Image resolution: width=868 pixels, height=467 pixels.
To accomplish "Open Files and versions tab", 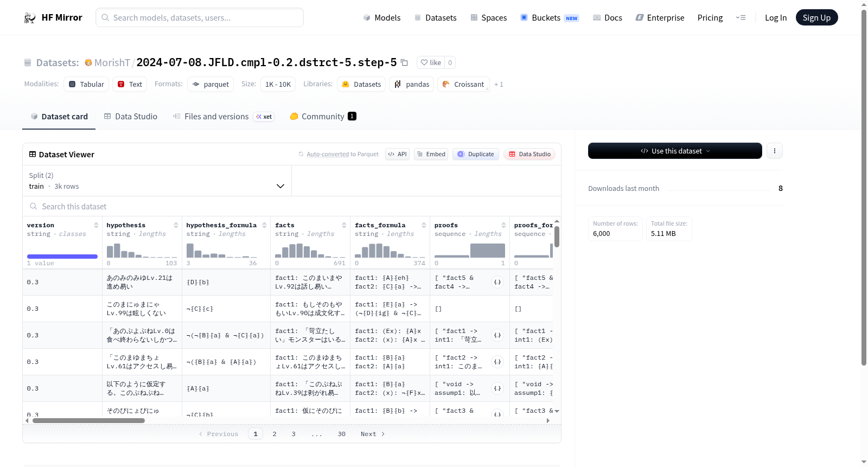I will click(224, 116).
